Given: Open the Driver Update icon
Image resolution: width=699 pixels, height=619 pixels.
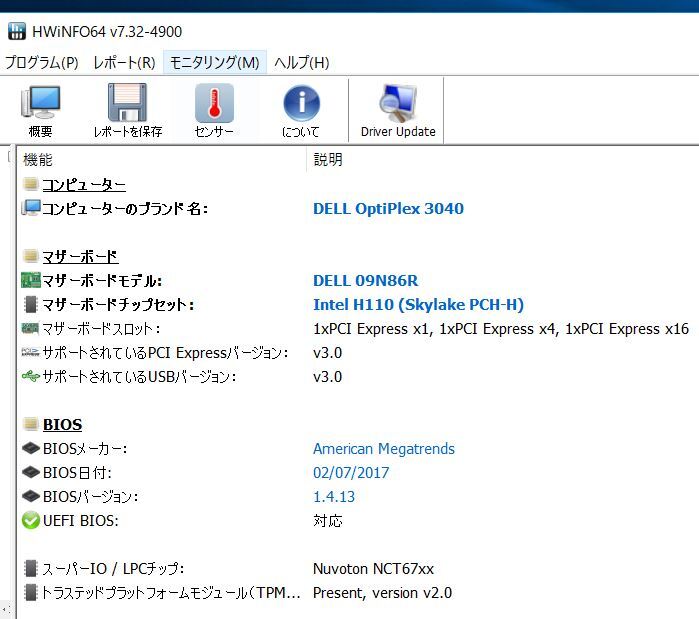Looking at the screenshot, I should pyautogui.click(x=398, y=103).
